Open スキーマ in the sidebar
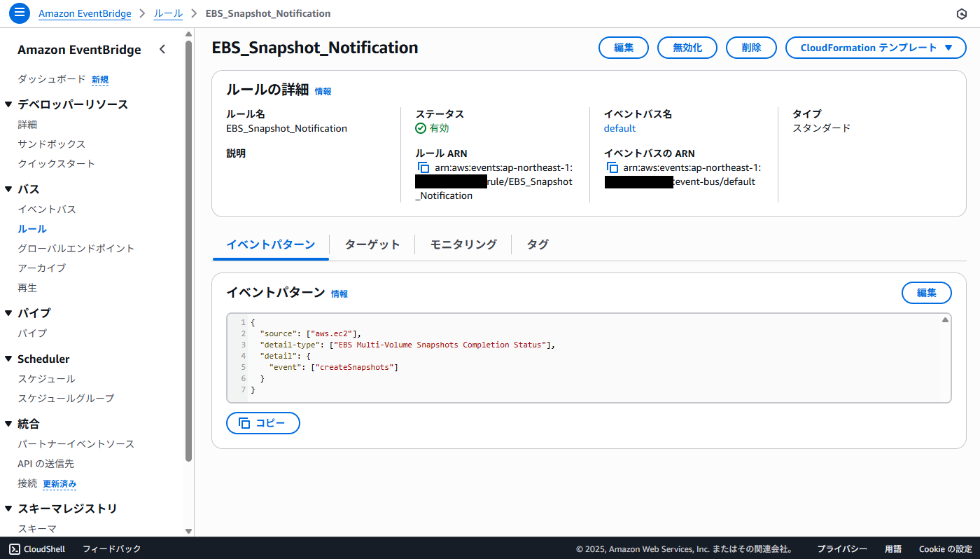This screenshot has height=559, width=980. pyautogui.click(x=37, y=529)
